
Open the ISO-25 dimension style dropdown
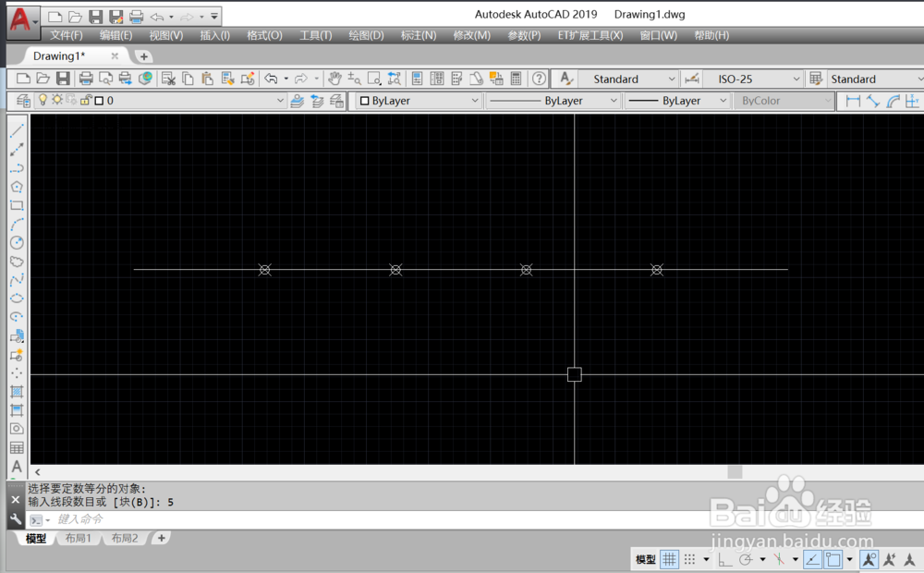click(x=796, y=79)
